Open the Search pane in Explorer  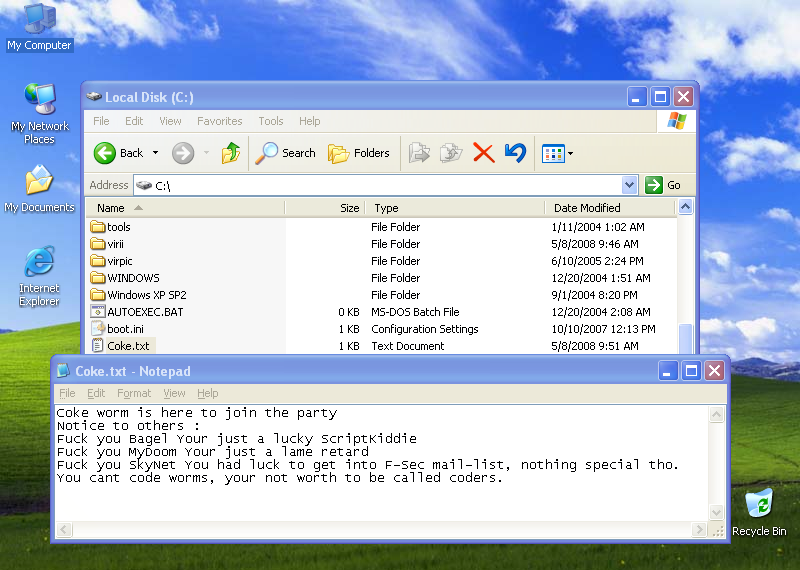tap(286, 153)
